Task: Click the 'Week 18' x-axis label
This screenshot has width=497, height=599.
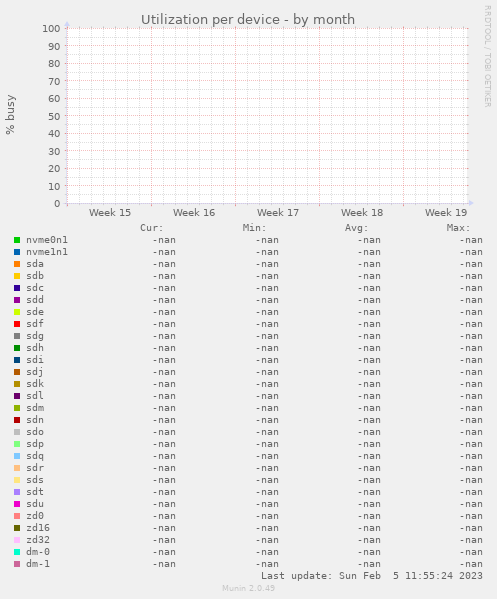Action: coord(362,213)
